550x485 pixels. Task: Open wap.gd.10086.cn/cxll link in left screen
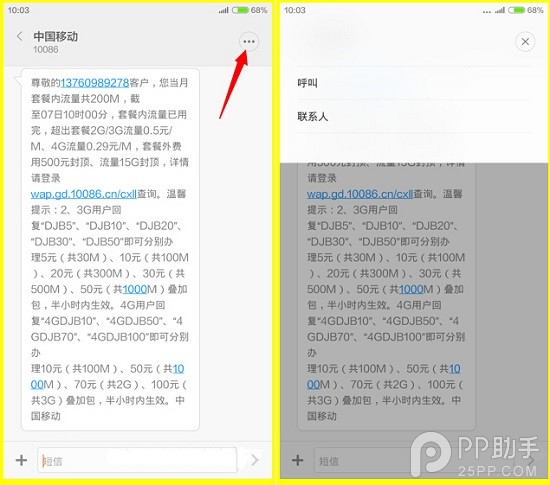point(83,194)
